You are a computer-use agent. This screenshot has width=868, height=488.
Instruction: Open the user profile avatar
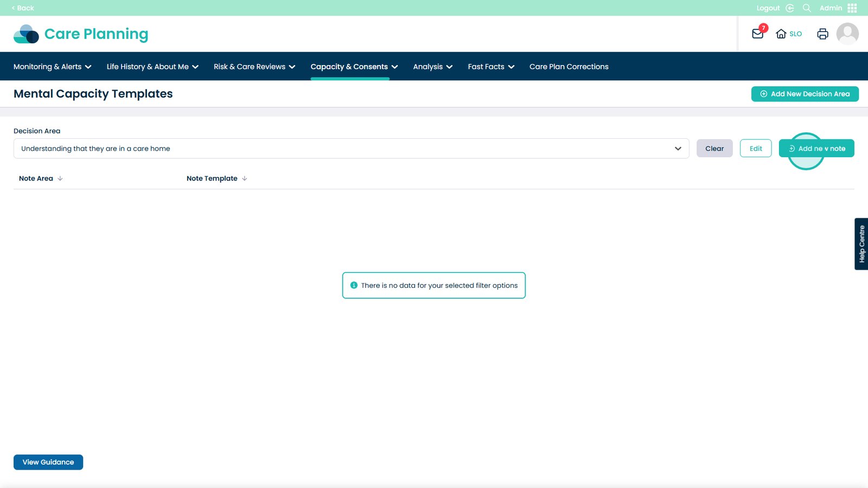coord(847,34)
